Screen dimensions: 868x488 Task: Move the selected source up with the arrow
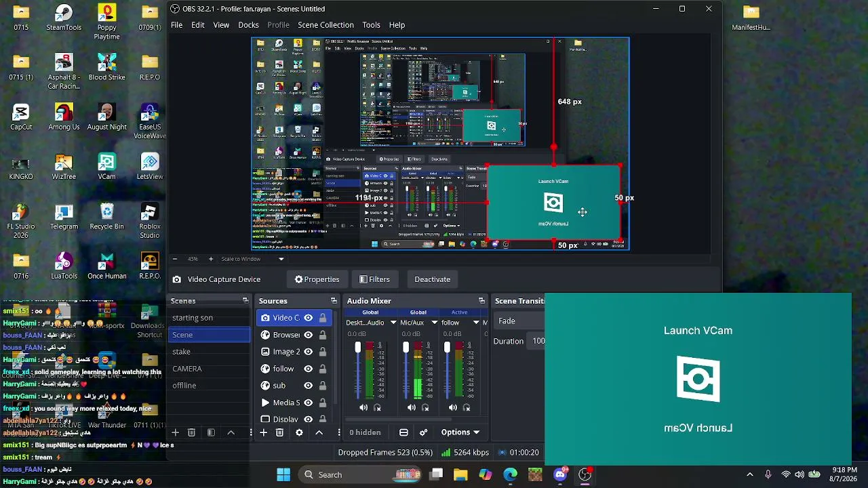coord(319,432)
